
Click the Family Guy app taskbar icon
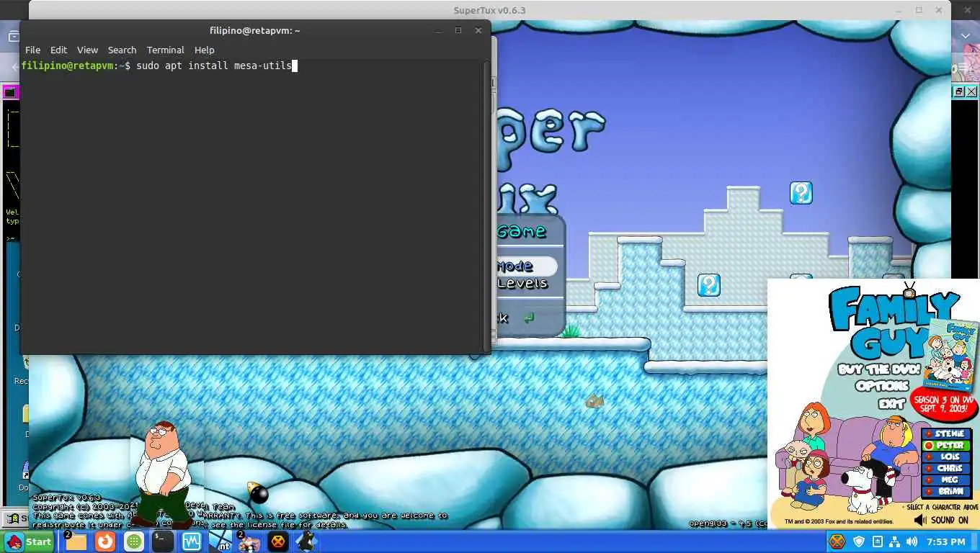[x=249, y=541]
